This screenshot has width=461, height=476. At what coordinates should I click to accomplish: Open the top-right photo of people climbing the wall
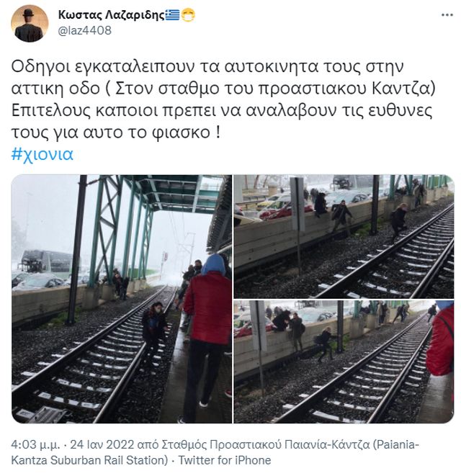pos(344,236)
